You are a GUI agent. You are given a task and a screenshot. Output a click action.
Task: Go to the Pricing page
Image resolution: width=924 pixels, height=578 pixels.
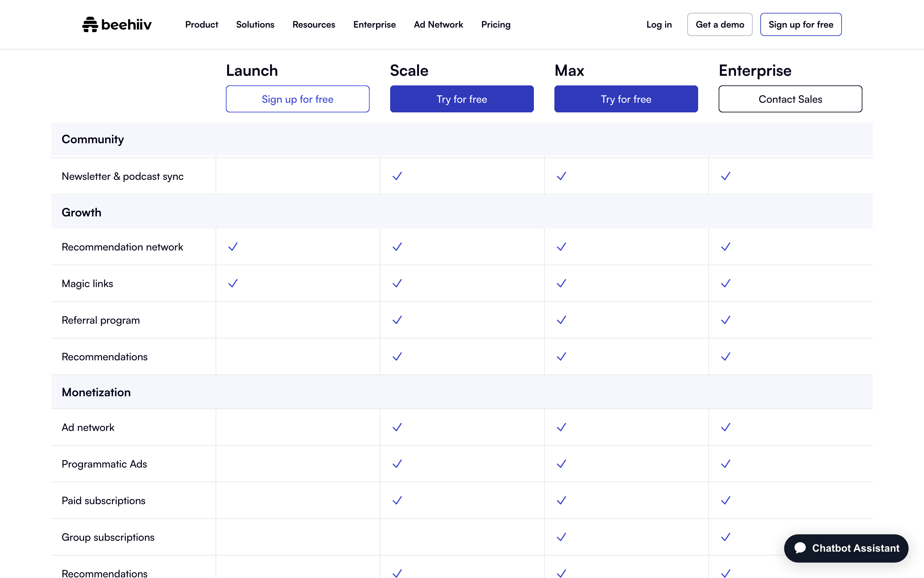pos(496,24)
